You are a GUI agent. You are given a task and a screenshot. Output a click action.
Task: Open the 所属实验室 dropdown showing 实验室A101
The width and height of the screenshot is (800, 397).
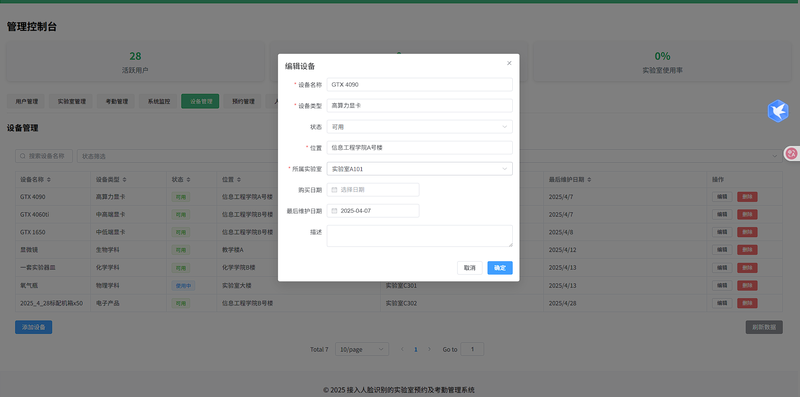419,169
